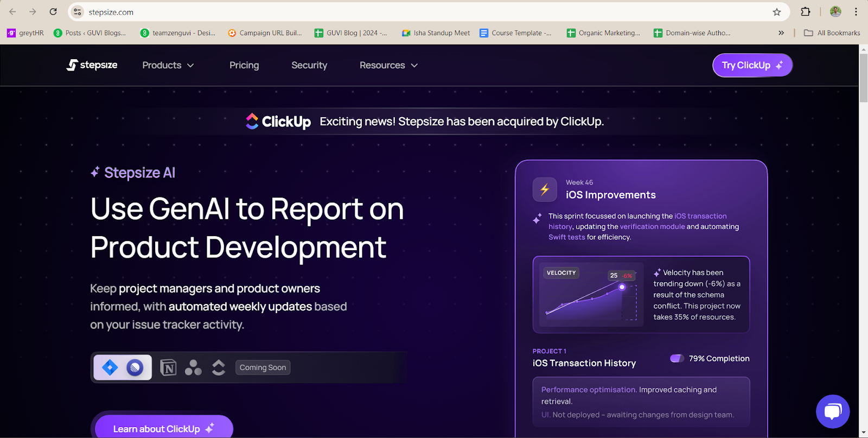This screenshot has width=868, height=438.
Task: Show more bookmarks chevron
Action: [x=781, y=33]
